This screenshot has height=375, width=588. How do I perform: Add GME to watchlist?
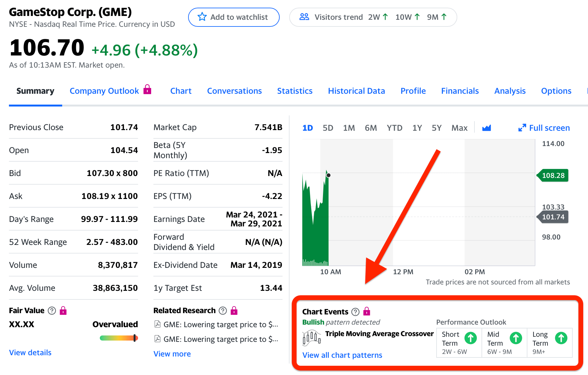coord(234,17)
